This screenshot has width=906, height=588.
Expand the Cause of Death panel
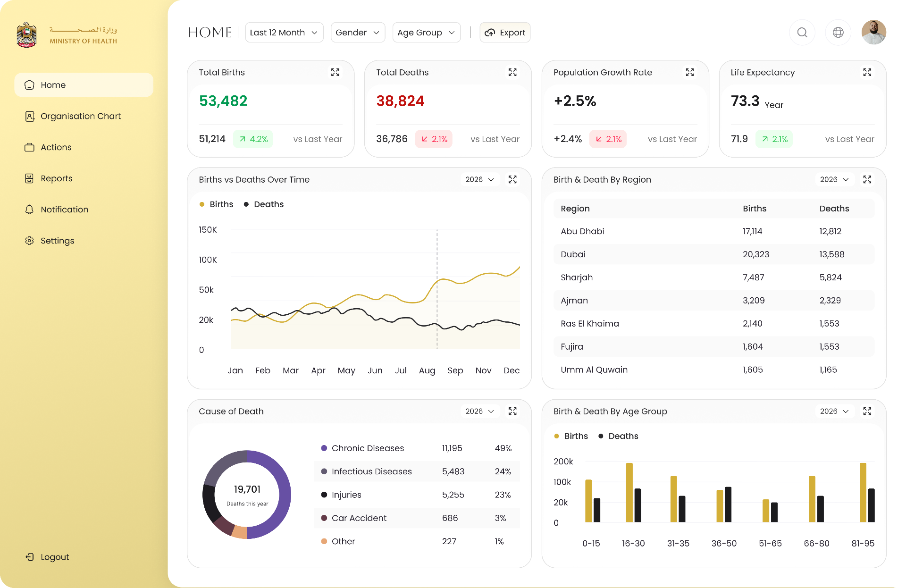pyautogui.click(x=512, y=411)
